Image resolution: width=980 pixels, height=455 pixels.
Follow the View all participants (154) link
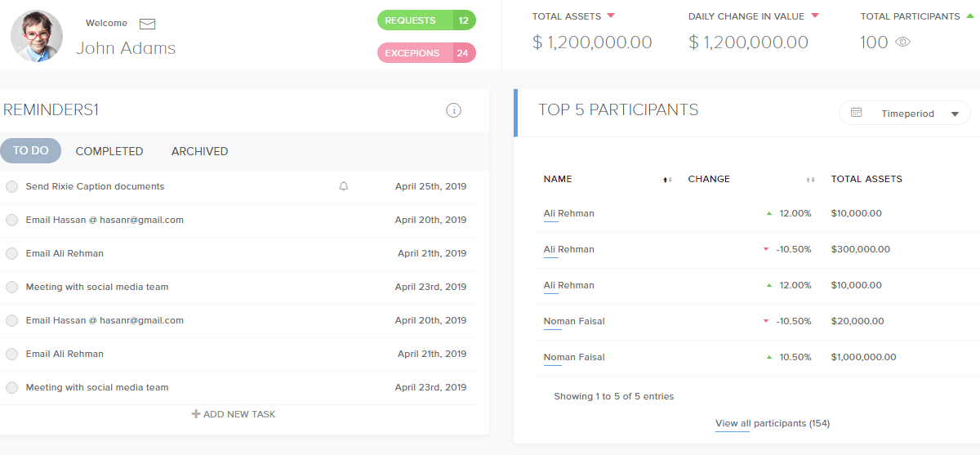(x=773, y=423)
